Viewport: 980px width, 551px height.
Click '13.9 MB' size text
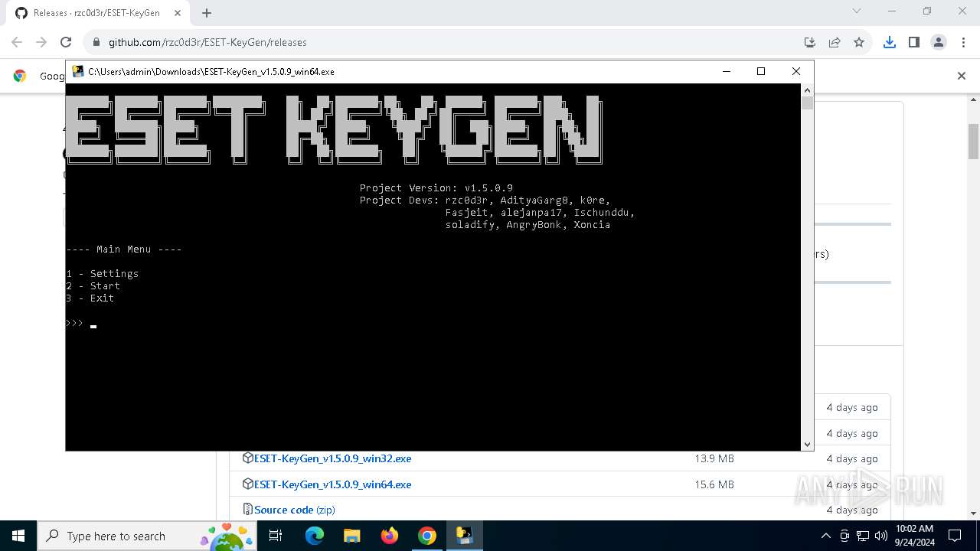click(714, 458)
